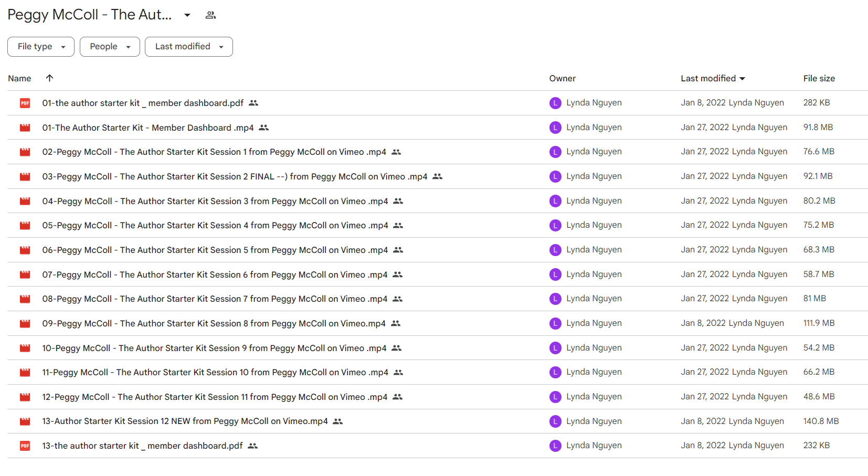The width and height of the screenshot is (868, 476).
Task: Click video icon of the Session 2 FINAL file
Action: 25,176
